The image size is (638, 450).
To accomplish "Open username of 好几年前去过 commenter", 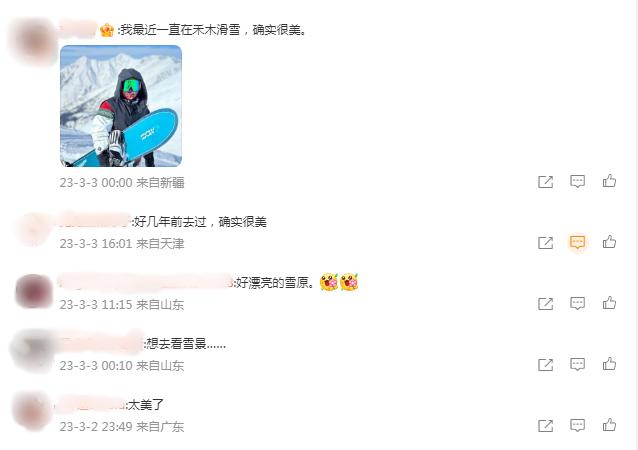I will coord(95,221).
